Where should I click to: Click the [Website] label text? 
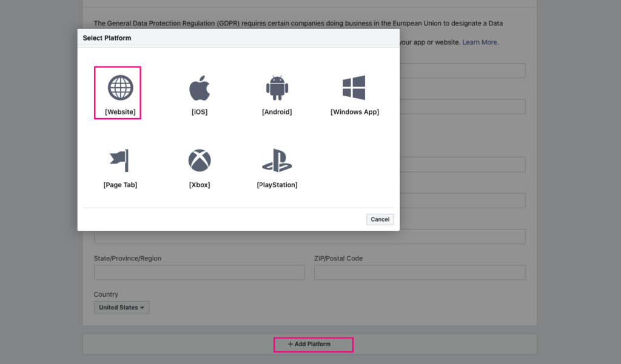tap(121, 112)
